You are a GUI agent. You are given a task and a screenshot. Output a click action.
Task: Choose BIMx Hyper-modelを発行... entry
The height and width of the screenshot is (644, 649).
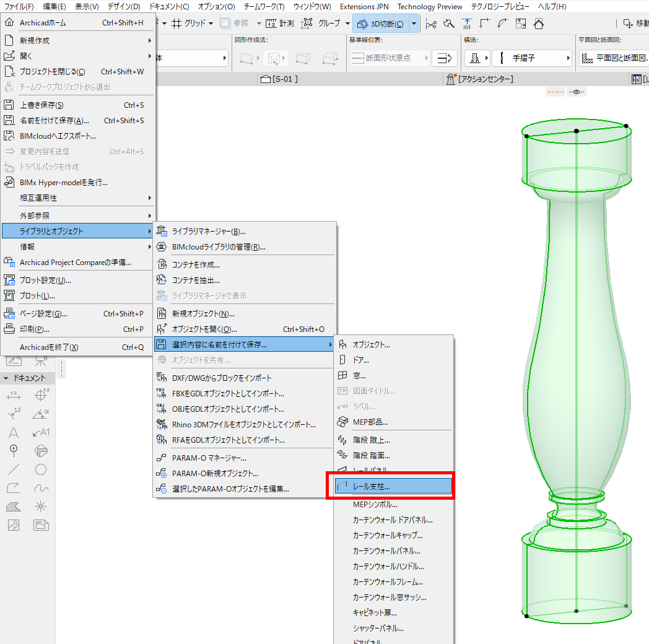pyautogui.click(x=78, y=183)
